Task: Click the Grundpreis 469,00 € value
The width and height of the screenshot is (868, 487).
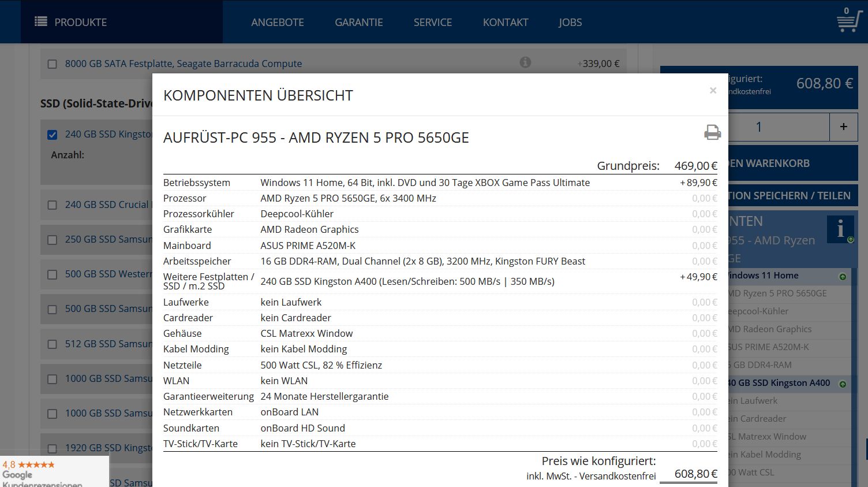Action: [x=695, y=166]
